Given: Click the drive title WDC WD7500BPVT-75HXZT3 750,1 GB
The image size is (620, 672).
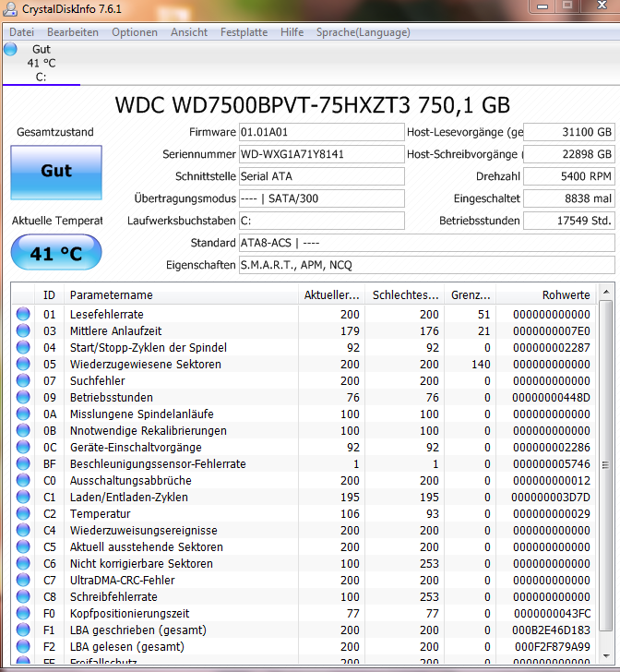Looking at the screenshot, I should (x=313, y=105).
